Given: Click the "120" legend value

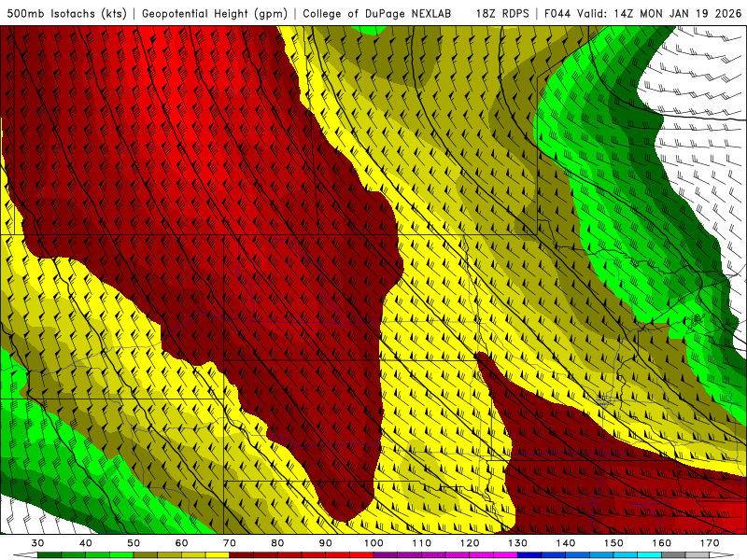Looking at the screenshot, I should coord(470,543).
